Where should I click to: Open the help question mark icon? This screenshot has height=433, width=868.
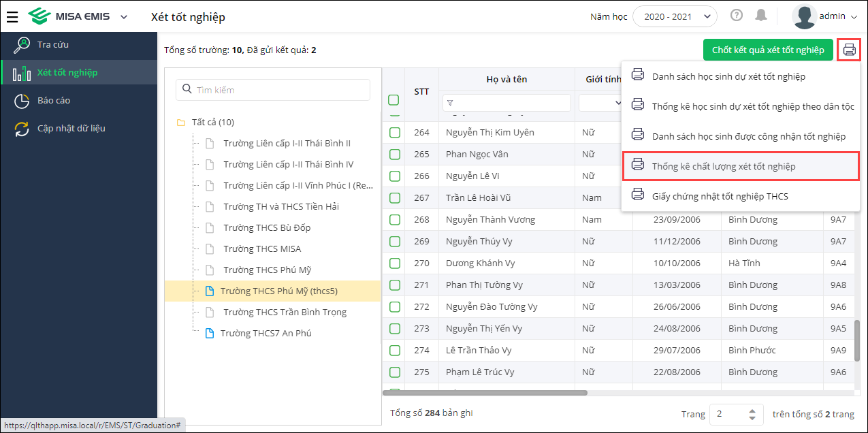(x=737, y=16)
